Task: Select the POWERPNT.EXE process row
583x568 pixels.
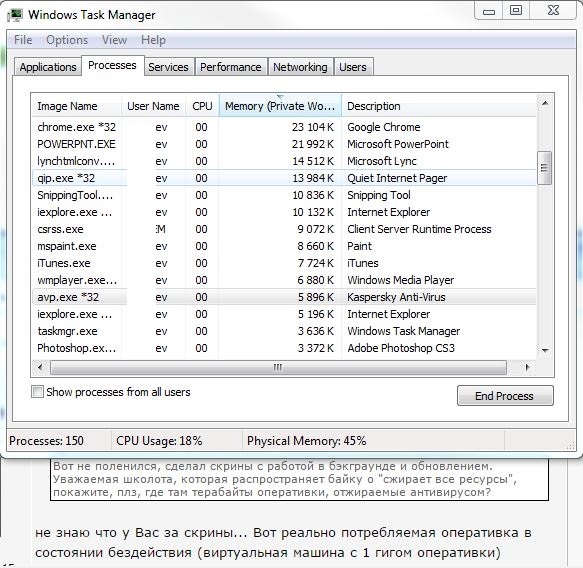Action: (284, 144)
